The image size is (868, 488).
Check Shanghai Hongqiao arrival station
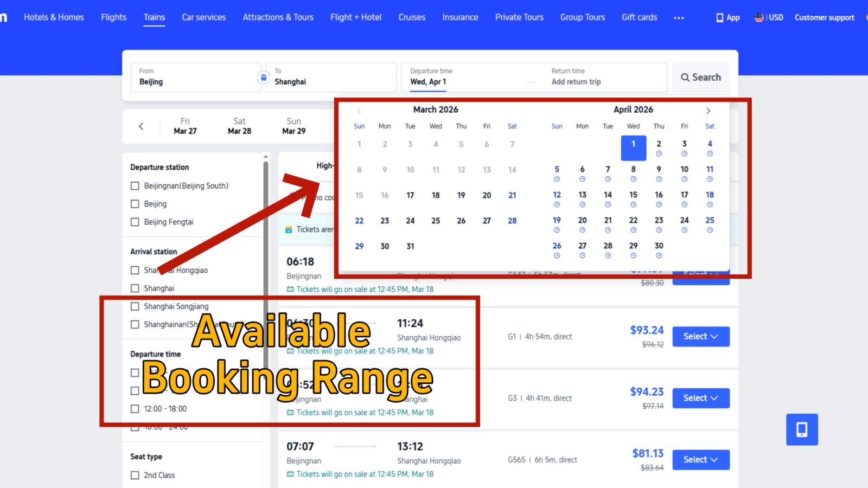135,270
